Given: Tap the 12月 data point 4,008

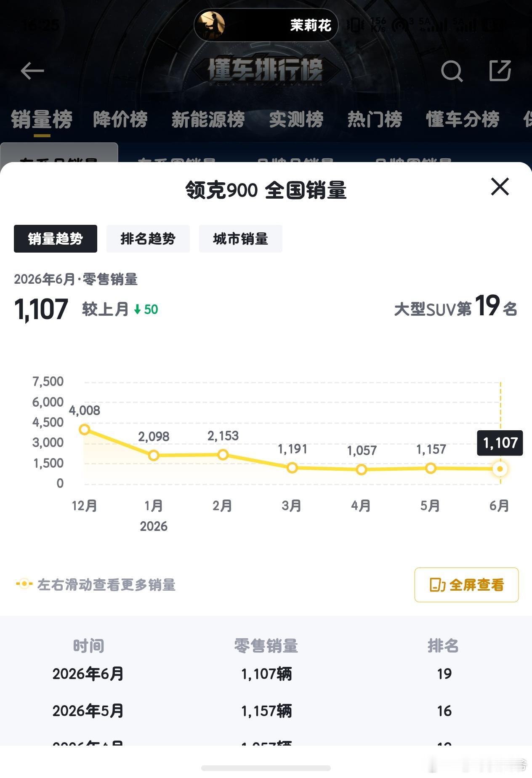Looking at the screenshot, I should pyautogui.click(x=85, y=429).
